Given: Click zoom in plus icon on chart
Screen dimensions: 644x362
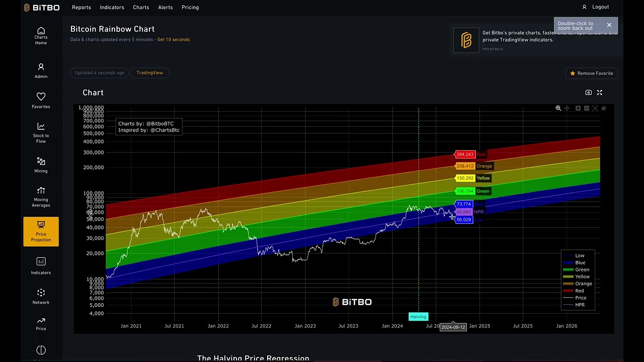Looking at the screenshot, I should [578, 108].
